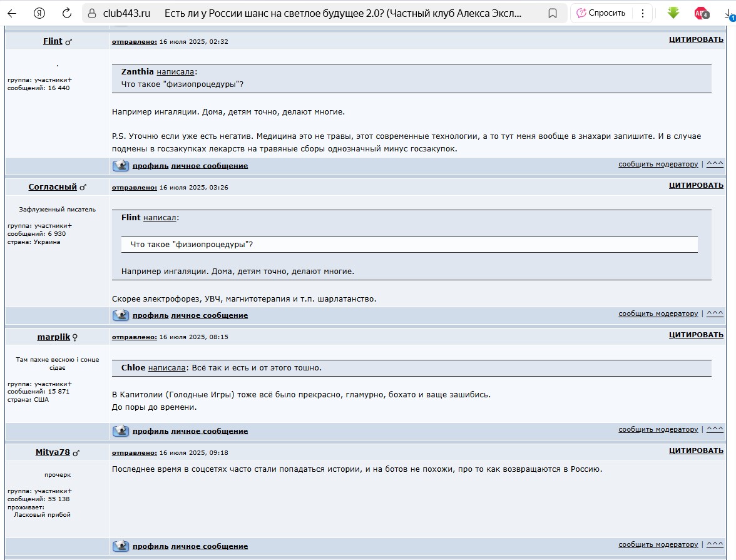Send личное сообщение to Flint
The height and width of the screenshot is (560, 736).
pos(209,166)
